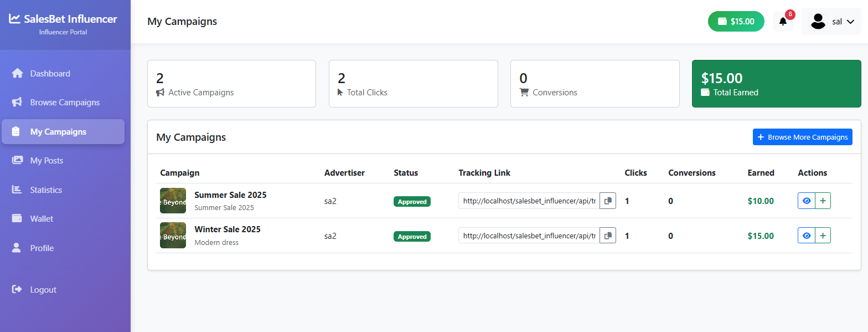The image size is (868, 332).
Task: Click the SalesBet Influencer chart logo icon
Action: coord(14,19)
